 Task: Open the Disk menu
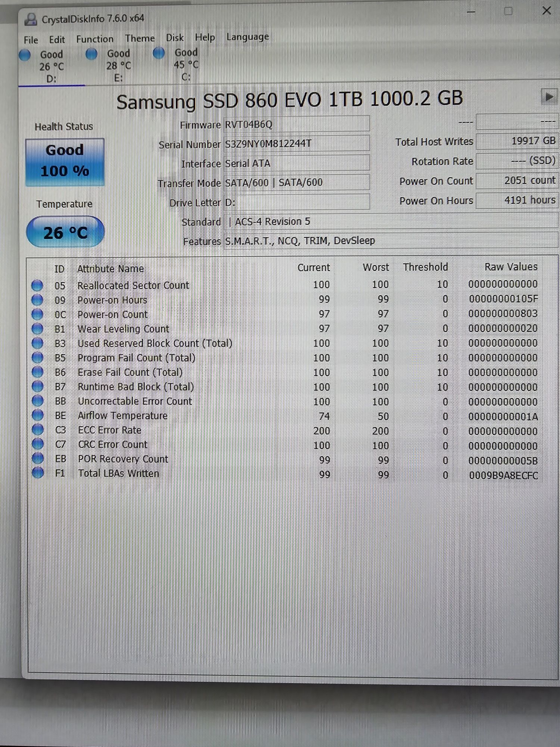tap(175, 38)
